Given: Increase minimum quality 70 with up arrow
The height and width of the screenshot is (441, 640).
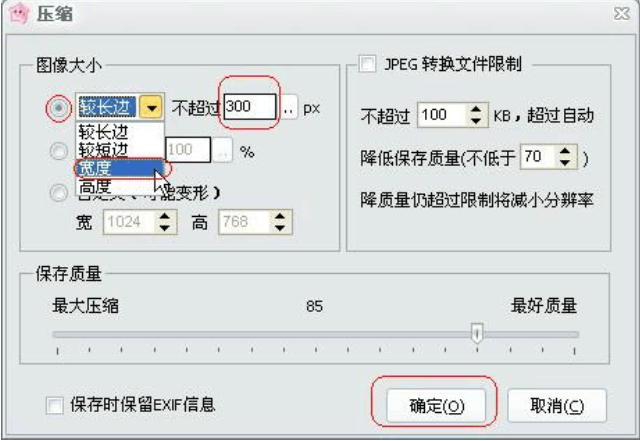Looking at the screenshot, I should coord(565,151).
